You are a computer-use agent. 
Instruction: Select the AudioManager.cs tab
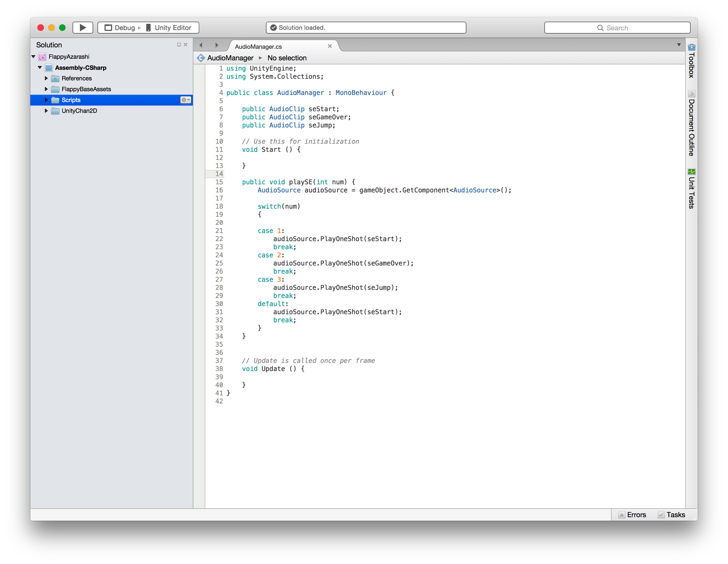(x=258, y=47)
